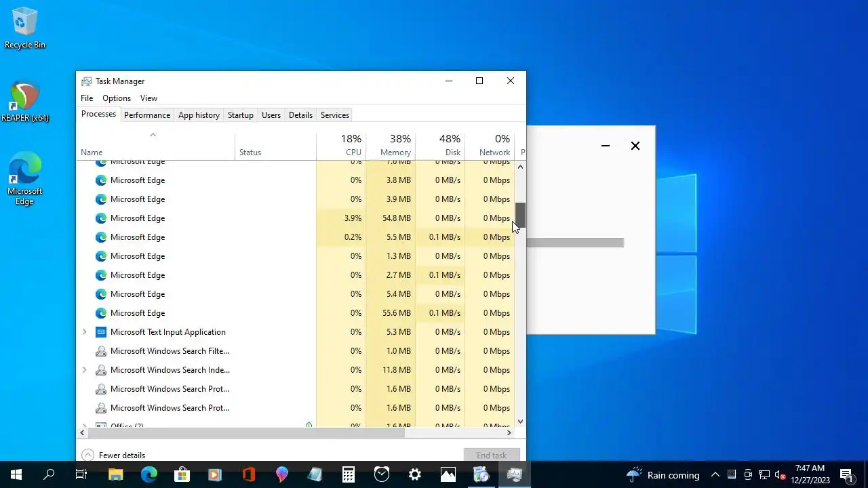This screenshot has width=868, height=488.
Task: Switch to the App history tab
Action: (x=199, y=115)
